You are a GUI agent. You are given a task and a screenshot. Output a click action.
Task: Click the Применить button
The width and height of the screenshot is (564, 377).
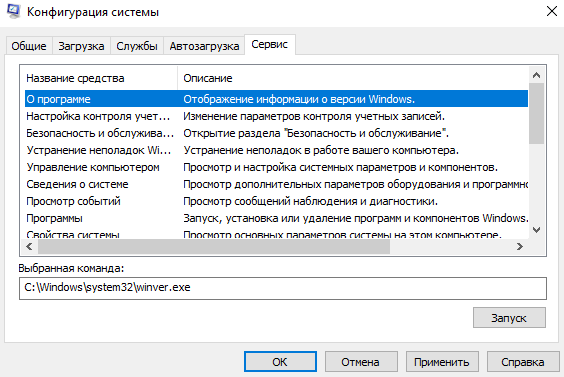coord(442,362)
